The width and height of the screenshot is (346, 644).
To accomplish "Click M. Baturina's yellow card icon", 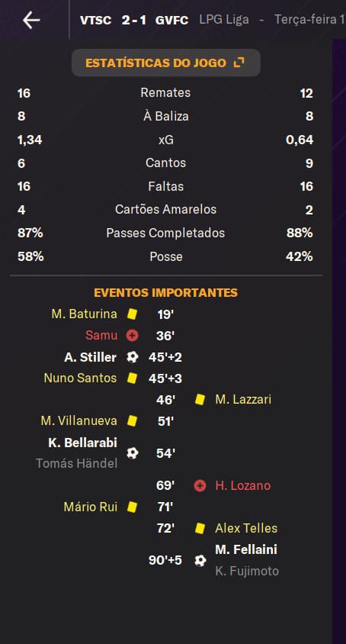I will (x=132, y=314).
